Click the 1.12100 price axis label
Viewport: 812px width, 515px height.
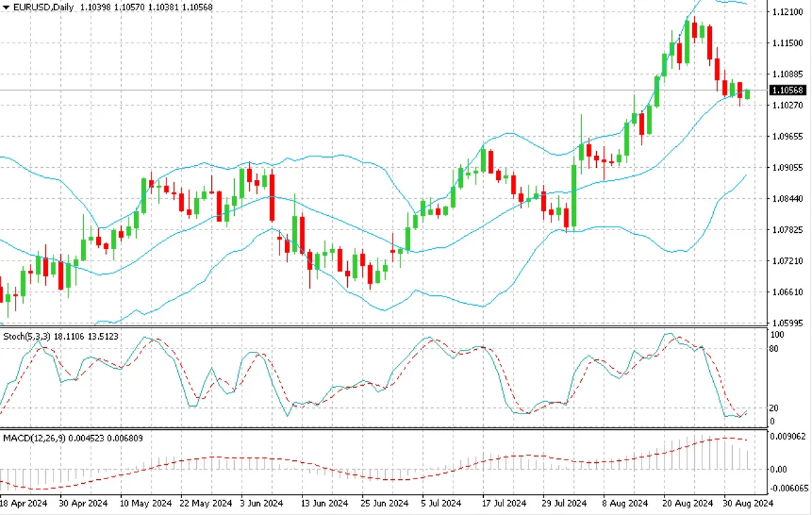tap(788, 12)
